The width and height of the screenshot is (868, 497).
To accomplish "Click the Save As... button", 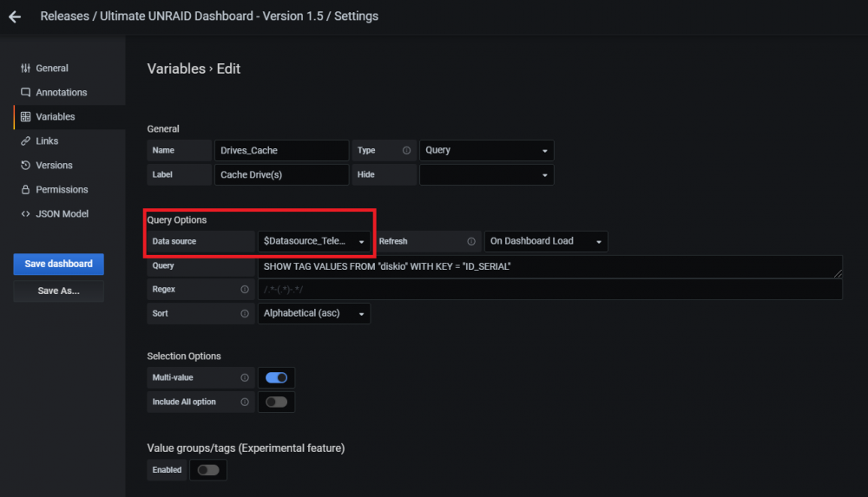I will coord(59,291).
